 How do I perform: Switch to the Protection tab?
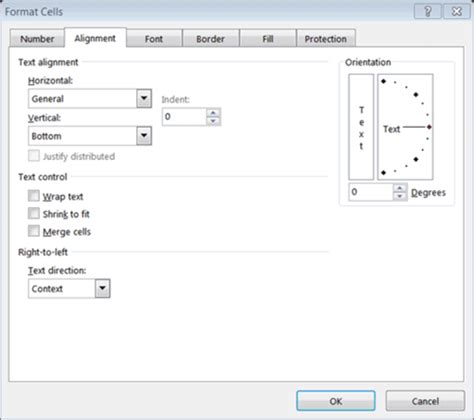pyautogui.click(x=326, y=39)
